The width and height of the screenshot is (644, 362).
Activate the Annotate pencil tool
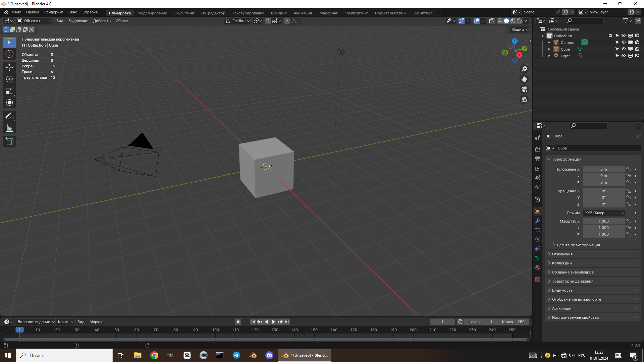9,116
